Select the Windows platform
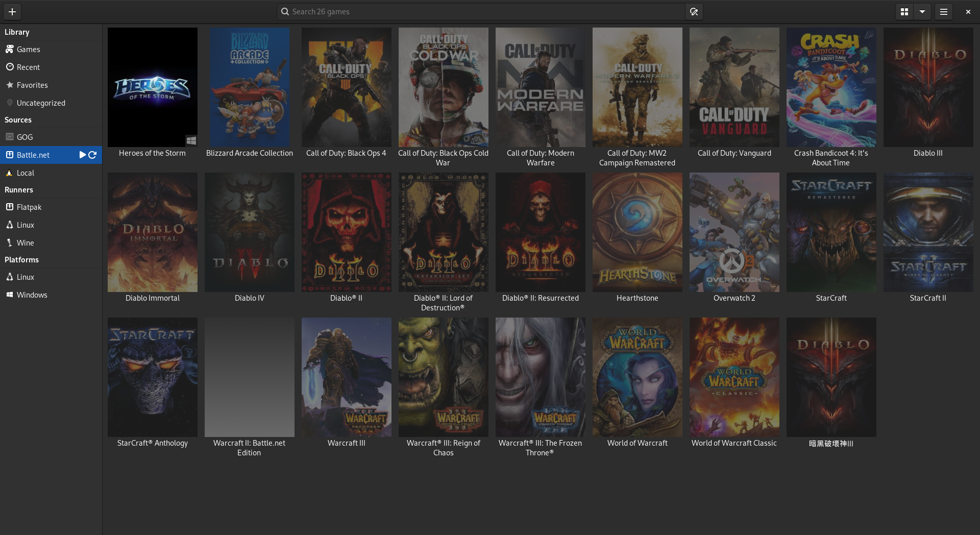Viewport: 980px width, 535px height. 51,295
